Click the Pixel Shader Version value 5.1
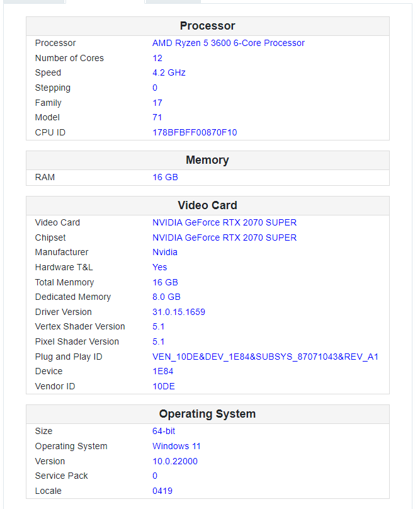 159,342
